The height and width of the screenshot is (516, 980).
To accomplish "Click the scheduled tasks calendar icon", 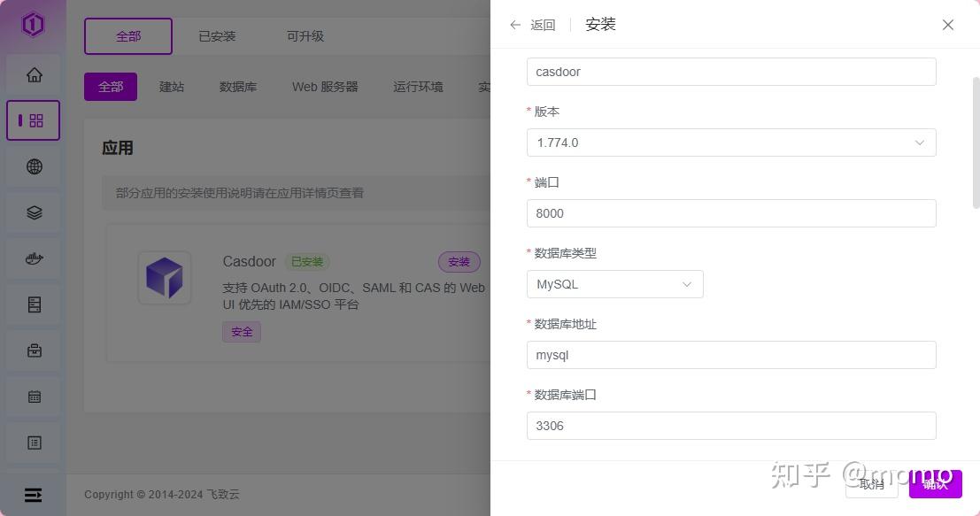I will pos(33,396).
